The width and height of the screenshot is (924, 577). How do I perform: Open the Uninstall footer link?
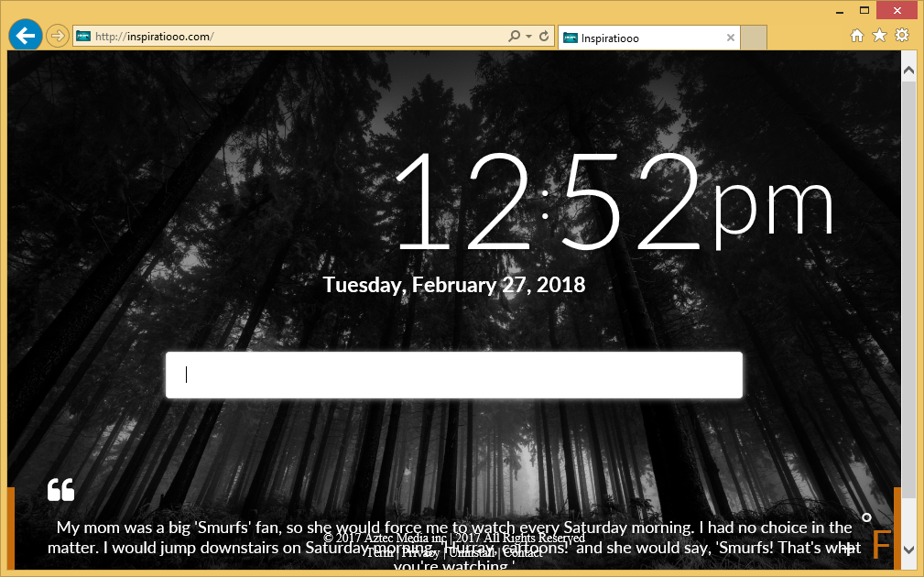470,553
